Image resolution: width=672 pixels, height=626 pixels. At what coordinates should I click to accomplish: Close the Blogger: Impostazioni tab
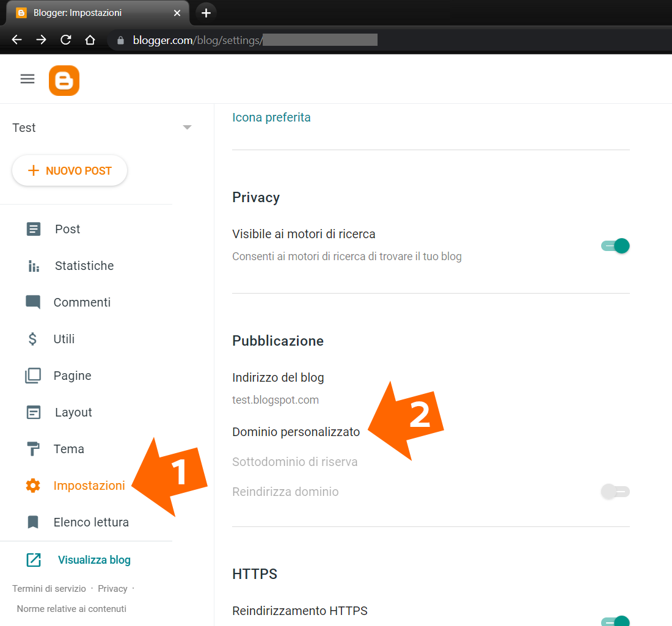(x=177, y=13)
